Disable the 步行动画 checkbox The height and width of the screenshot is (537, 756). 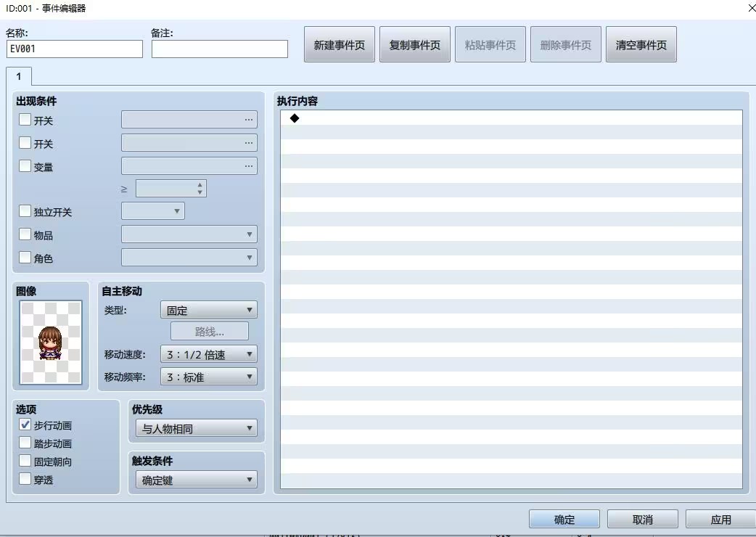(x=24, y=425)
